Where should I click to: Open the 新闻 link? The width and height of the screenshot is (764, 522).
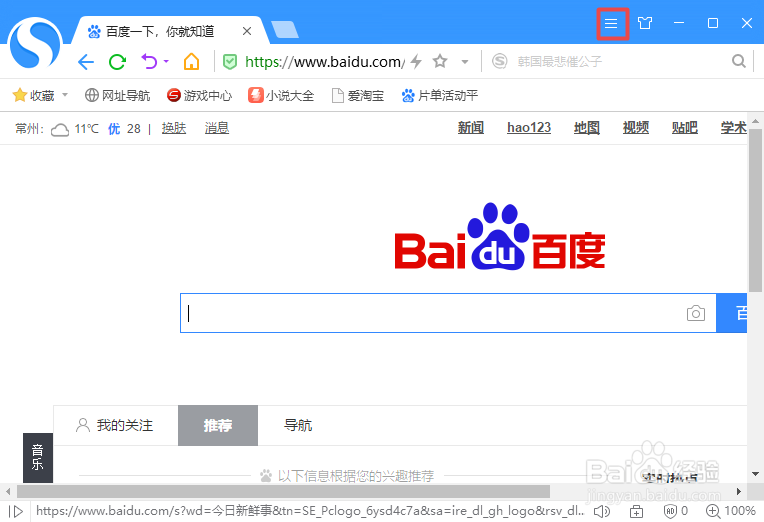(471, 128)
